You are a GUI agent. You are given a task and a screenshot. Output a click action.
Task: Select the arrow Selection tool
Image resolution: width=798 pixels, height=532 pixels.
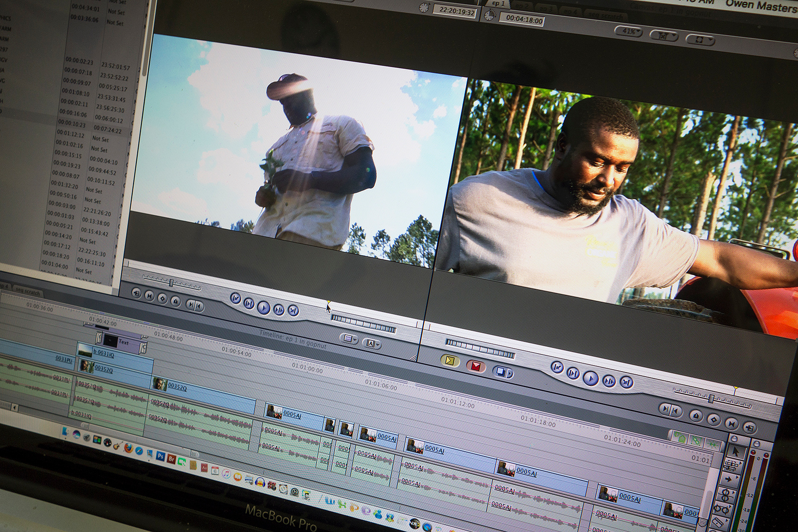pos(736,451)
